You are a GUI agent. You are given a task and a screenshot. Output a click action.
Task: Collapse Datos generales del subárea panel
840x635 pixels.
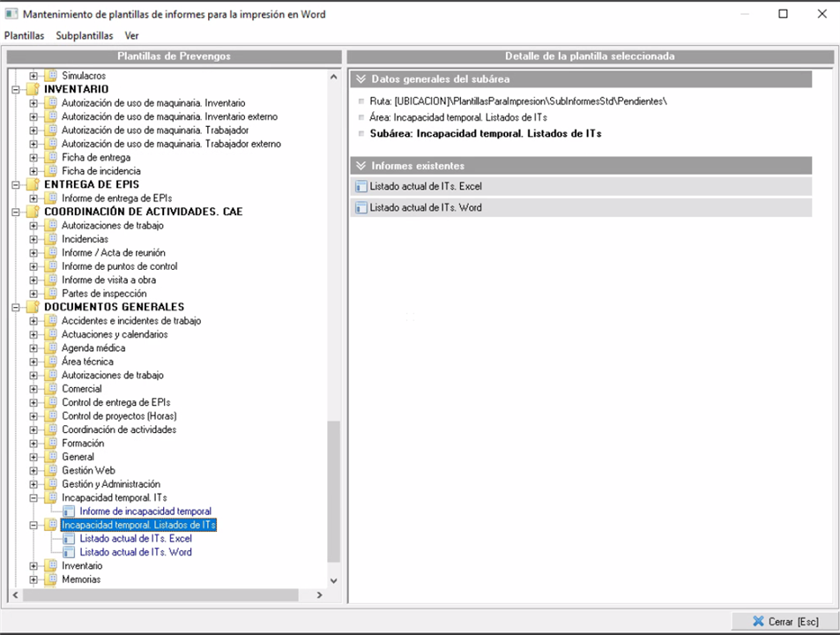coord(360,79)
